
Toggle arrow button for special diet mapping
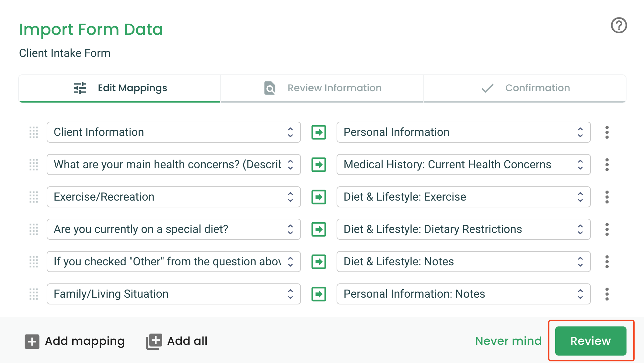tap(319, 229)
